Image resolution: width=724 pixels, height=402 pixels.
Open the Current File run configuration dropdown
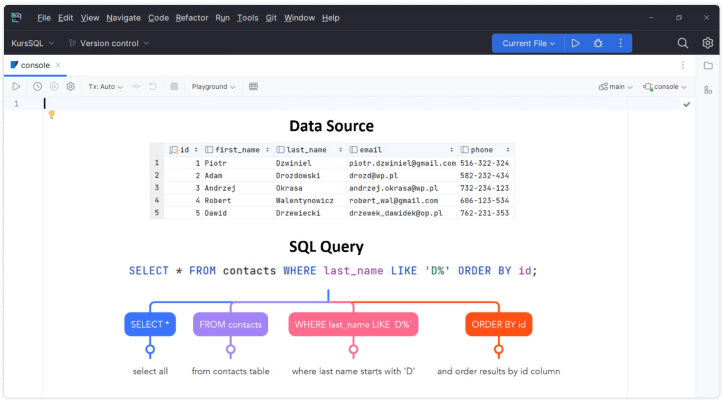pos(529,43)
